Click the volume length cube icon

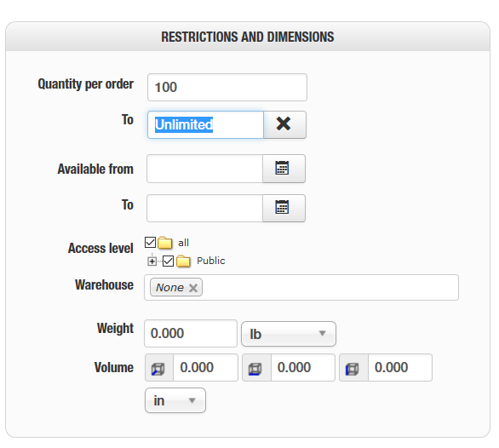click(x=158, y=367)
